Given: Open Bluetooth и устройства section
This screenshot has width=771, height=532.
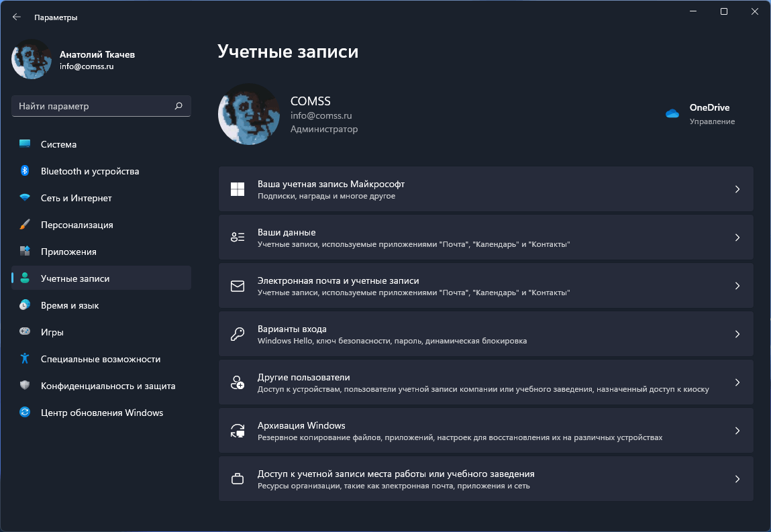Looking at the screenshot, I should 101,171.
